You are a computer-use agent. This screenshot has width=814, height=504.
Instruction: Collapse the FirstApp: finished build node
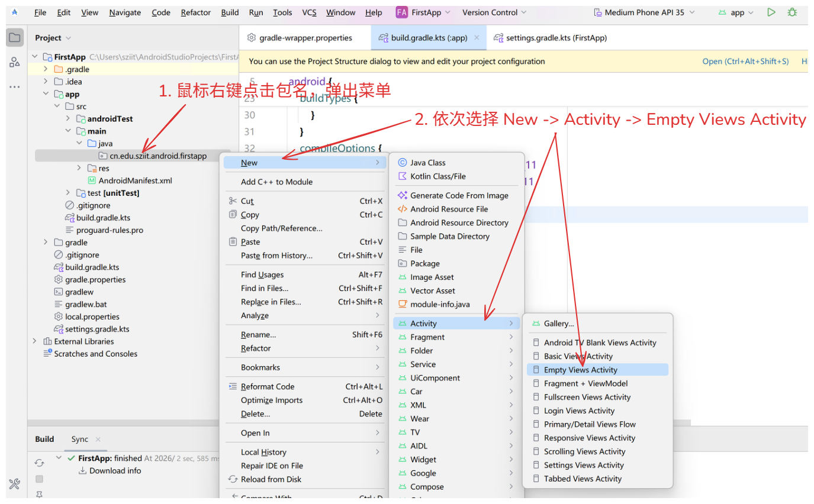(x=59, y=458)
